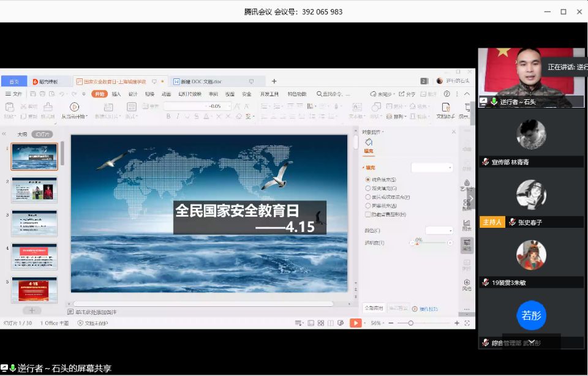Click the Format Painter brush icon
The width and height of the screenshot is (588, 376).
(x=48, y=107)
